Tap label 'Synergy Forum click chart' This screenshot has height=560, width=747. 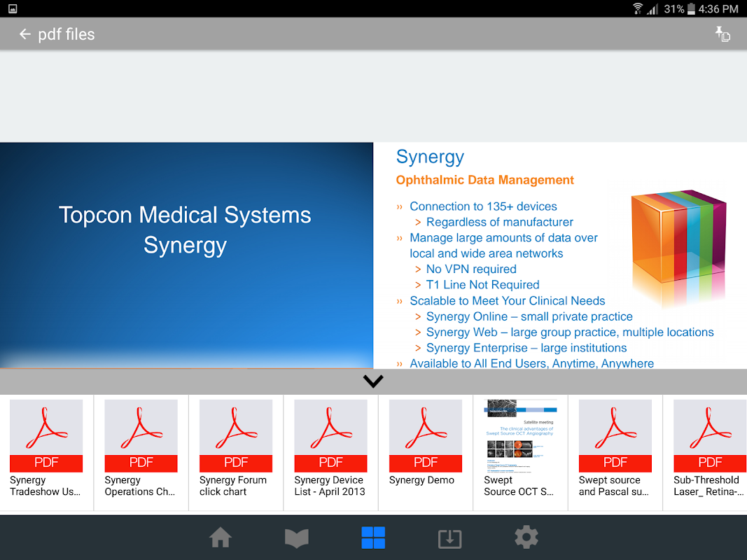coord(233,486)
